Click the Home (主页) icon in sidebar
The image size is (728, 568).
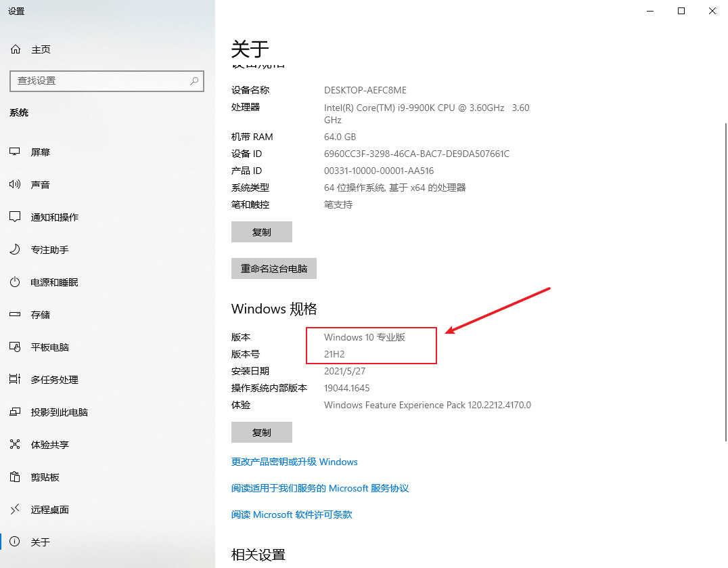[x=15, y=49]
